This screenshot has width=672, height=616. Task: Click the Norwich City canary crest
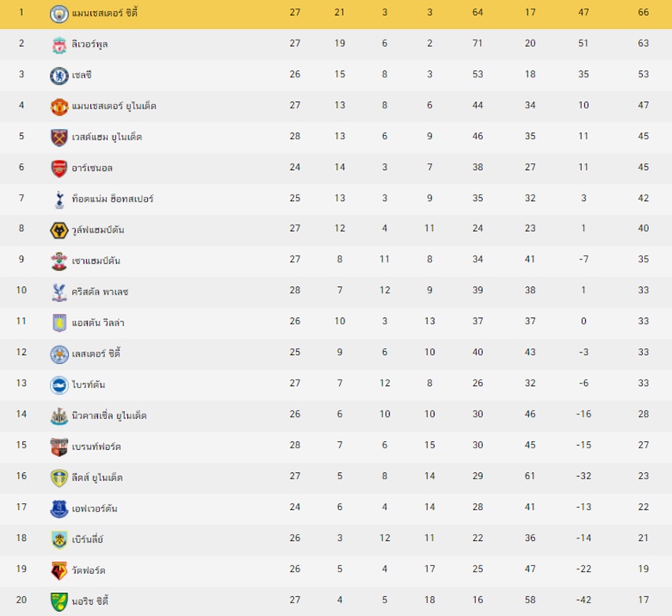click(59, 602)
